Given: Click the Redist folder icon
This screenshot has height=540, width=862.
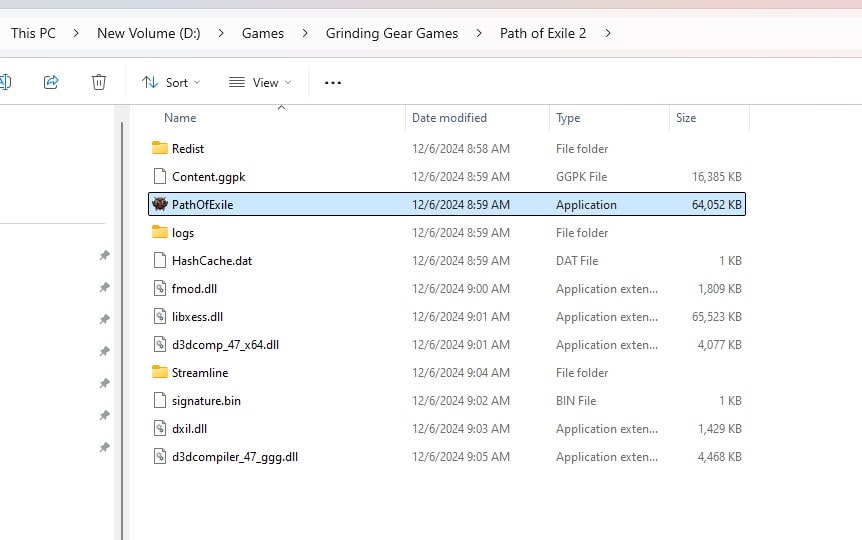Looking at the screenshot, I should [x=160, y=148].
